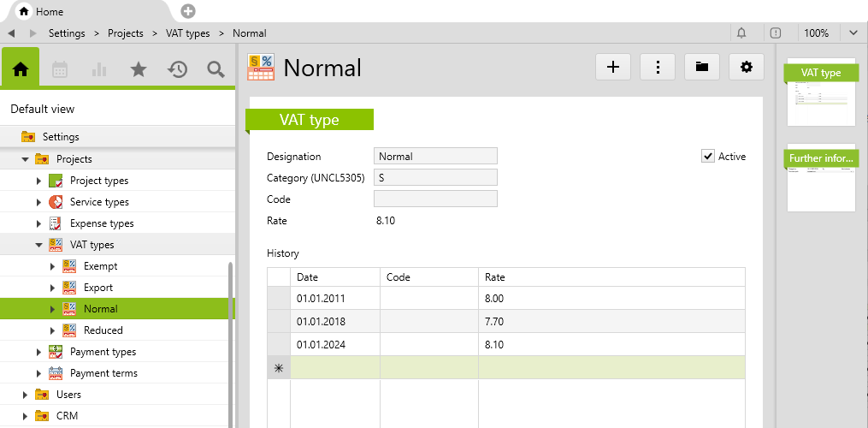
Task: Collapse the VAT types tree node
Action: tap(39, 245)
